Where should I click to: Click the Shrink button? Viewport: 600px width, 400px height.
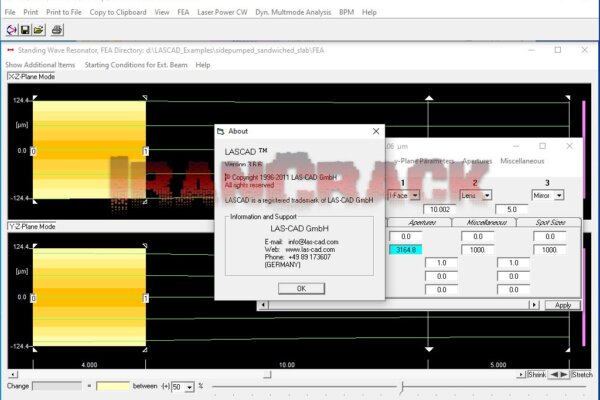coord(537,375)
